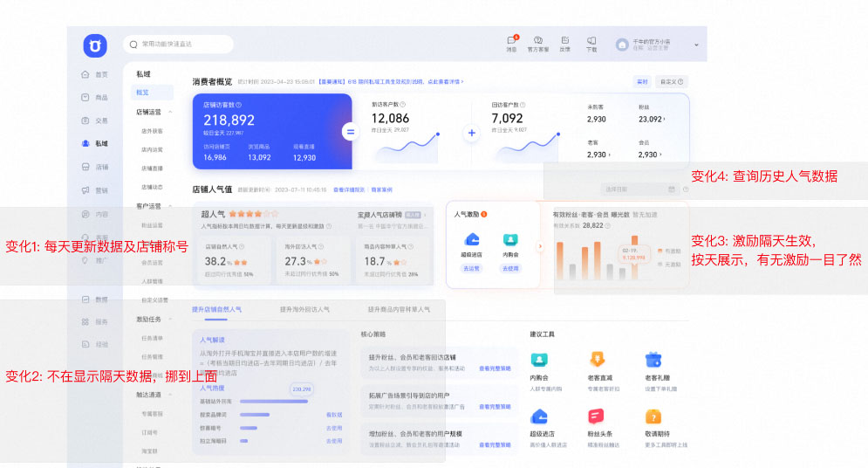Click help icon beside 自定义
868x468 pixels.
click(x=680, y=82)
